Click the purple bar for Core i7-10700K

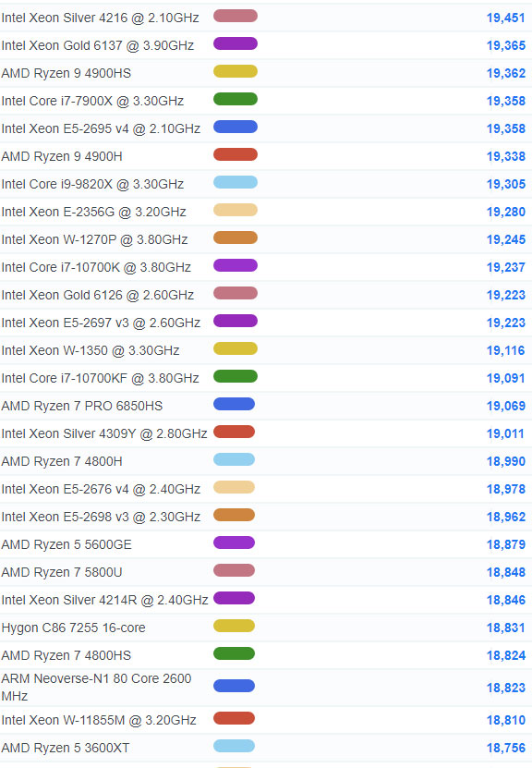236,265
